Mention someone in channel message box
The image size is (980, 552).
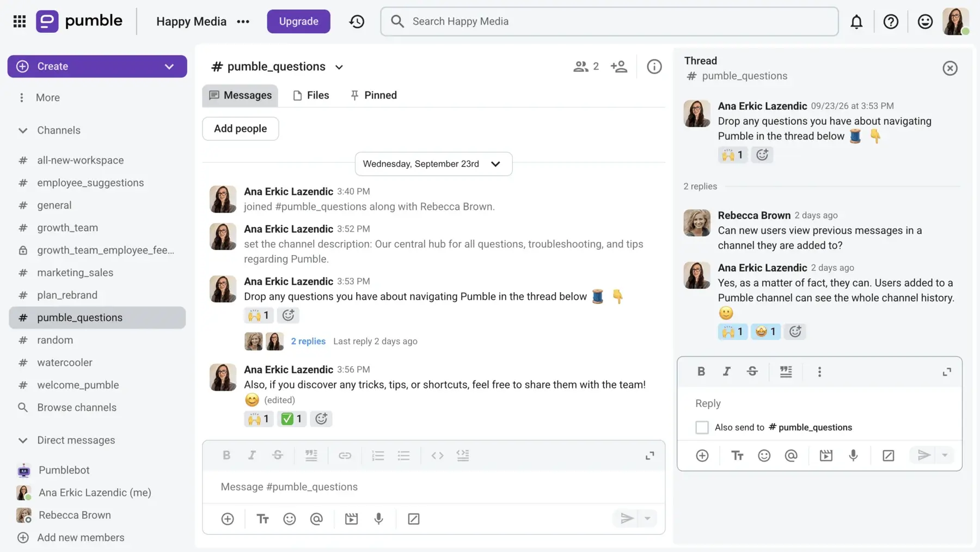tap(316, 519)
